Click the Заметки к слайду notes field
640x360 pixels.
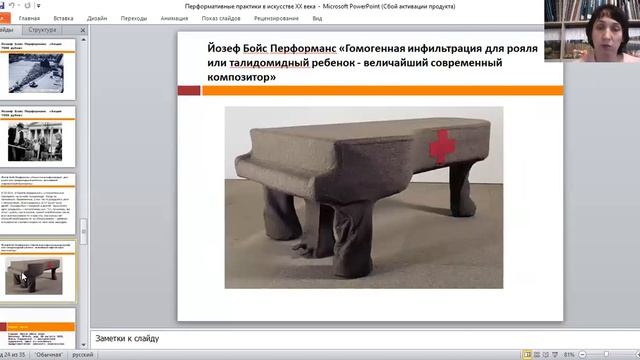pyautogui.click(x=364, y=338)
